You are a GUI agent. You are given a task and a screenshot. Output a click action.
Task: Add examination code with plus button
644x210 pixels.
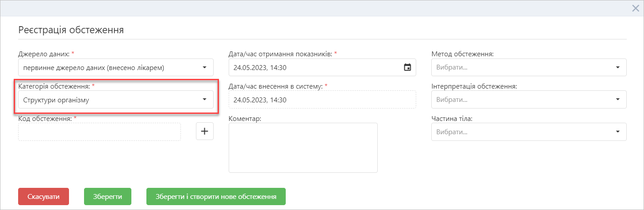(205, 131)
